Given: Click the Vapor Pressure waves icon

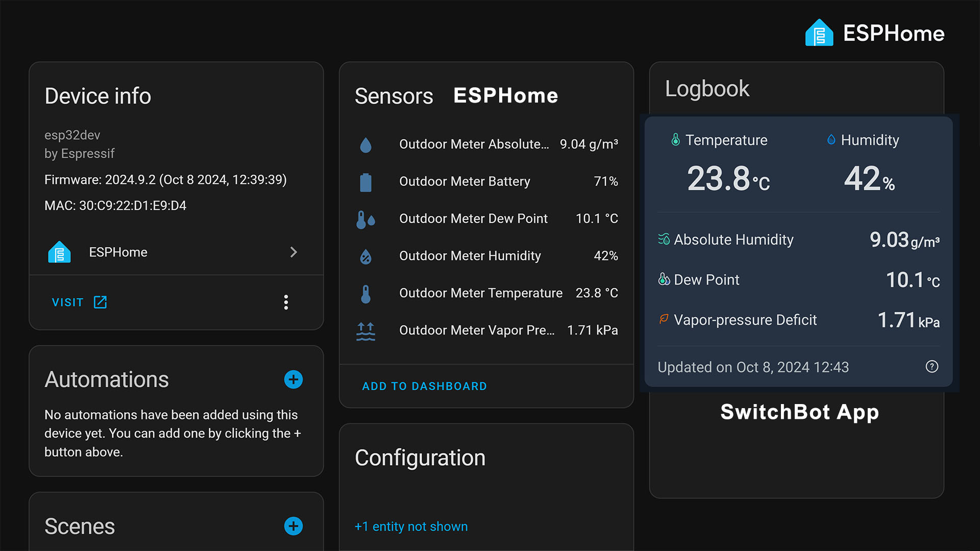Looking at the screenshot, I should click(x=365, y=331).
